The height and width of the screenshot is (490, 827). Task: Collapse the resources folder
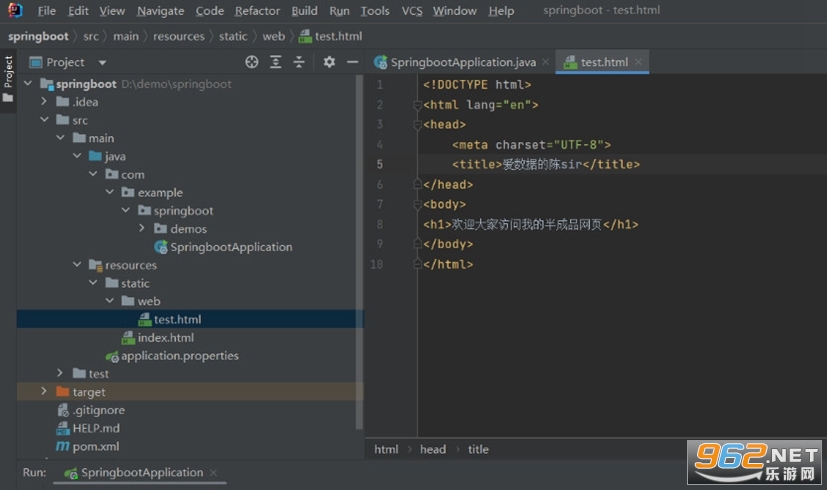[x=77, y=264]
